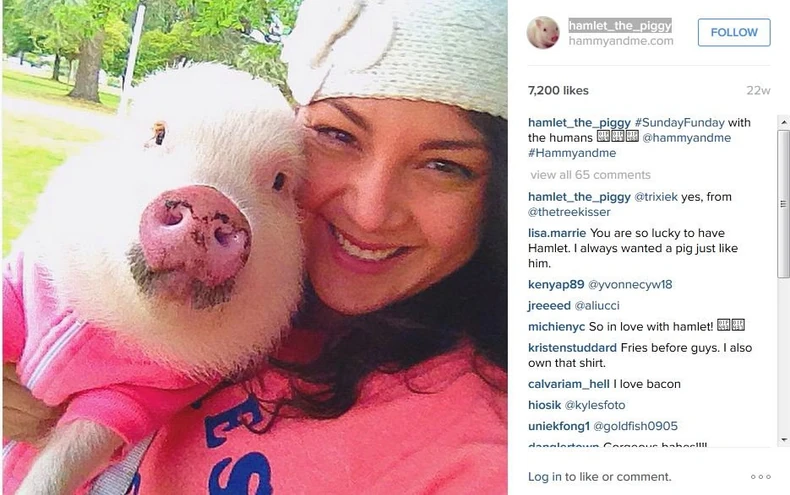Click Log in to like or comment
The height and width of the screenshot is (495, 790).
(600, 477)
